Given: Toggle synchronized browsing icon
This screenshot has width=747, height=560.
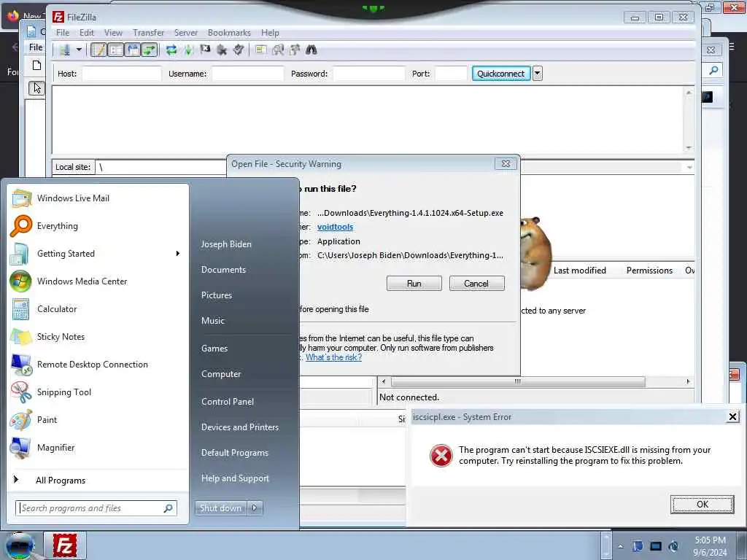Looking at the screenshot, I should [295, 50].
